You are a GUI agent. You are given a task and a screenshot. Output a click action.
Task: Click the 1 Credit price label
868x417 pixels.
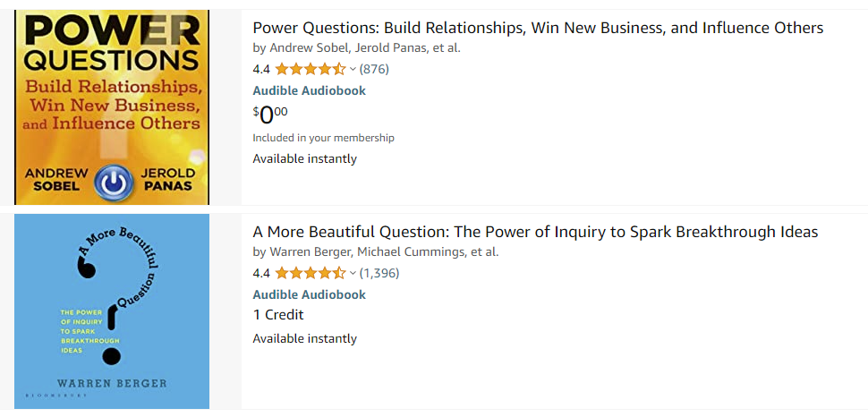click(278, 315)
